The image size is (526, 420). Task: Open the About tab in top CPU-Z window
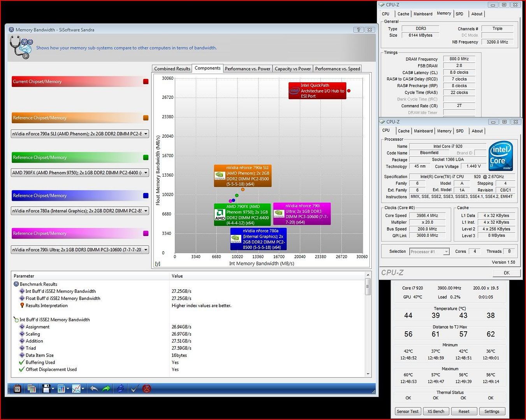(x=477, y=14)
